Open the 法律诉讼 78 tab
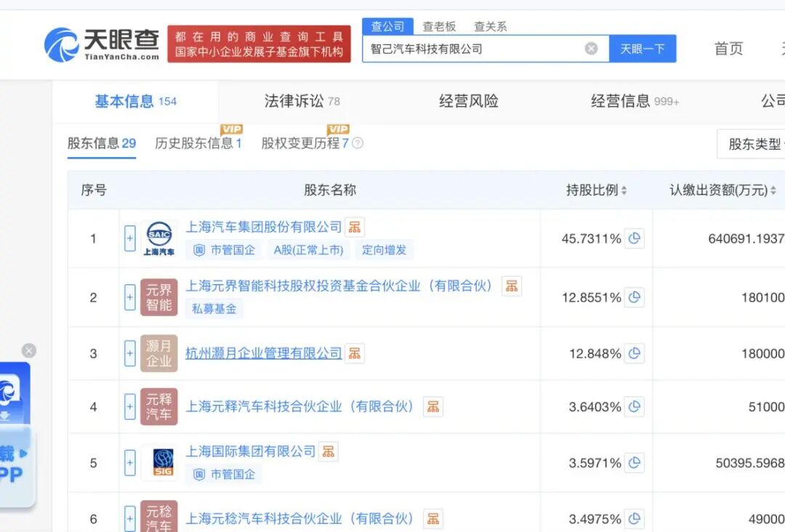The image size is (785, 532). click(x=302, y=101)
